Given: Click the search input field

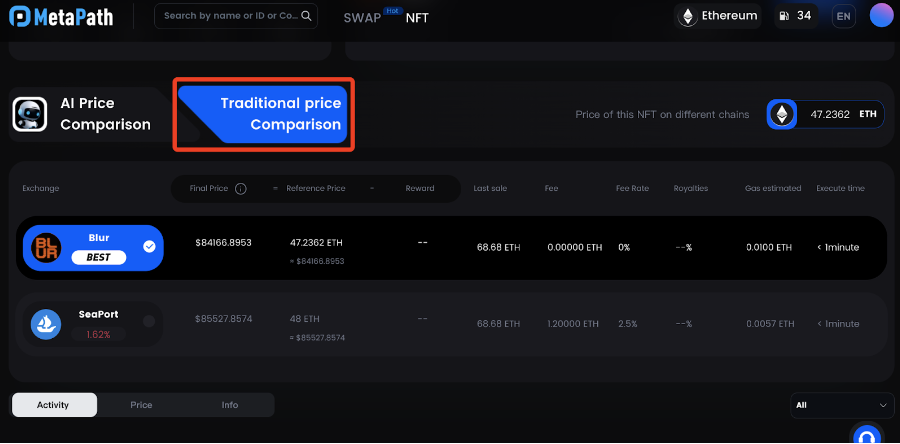Looking at the screenshot, I should coord(228,16).
